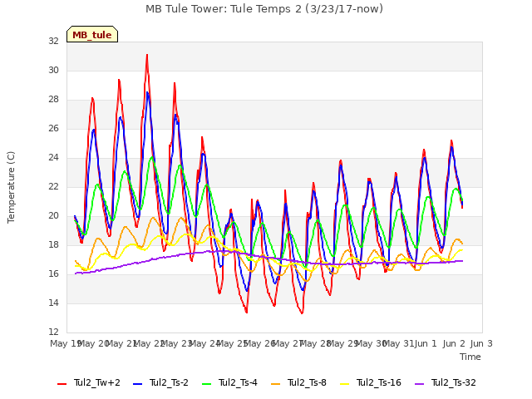Click the 20 y-axis tick label

tap(53, 216)
